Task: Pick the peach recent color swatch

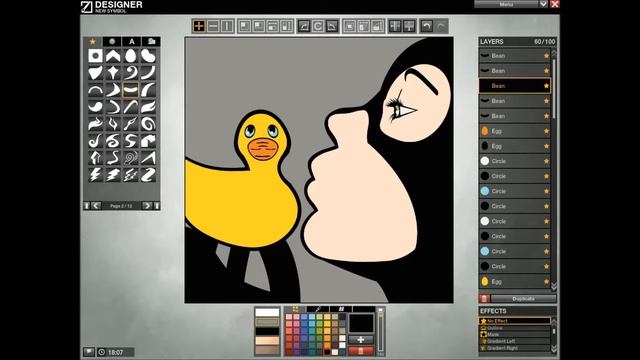Action: (267, 341)
